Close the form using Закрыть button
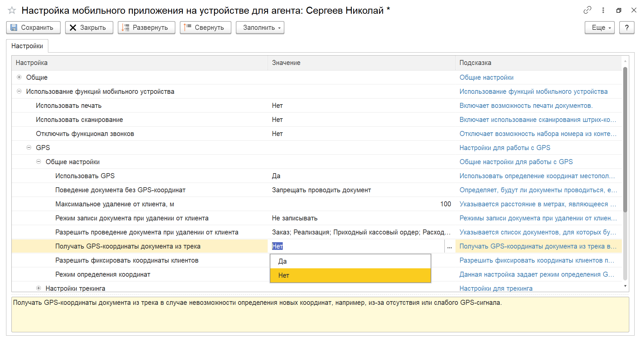644x341 pixels. 89,27
